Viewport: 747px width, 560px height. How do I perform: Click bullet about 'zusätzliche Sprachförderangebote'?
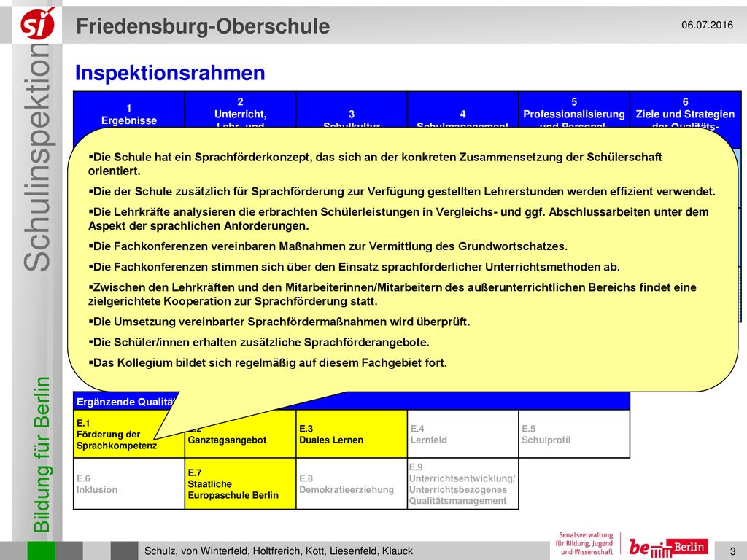click(259, 342)
